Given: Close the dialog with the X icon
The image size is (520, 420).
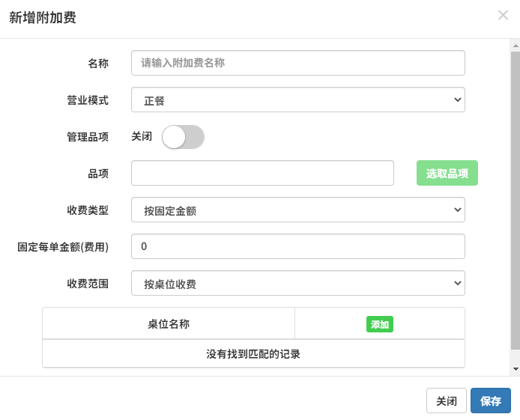Looking at the screenshot, I should pos(503,15).
